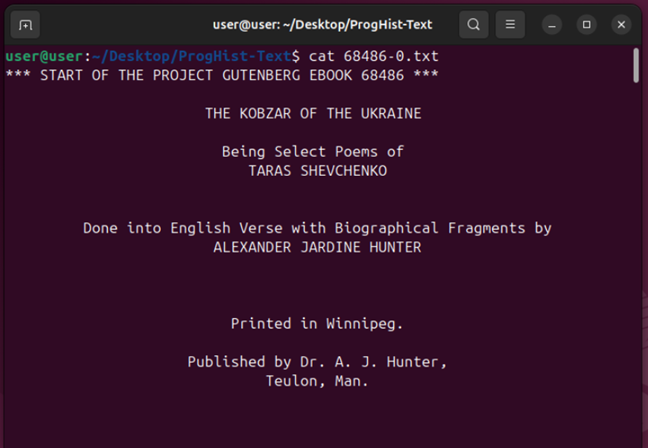648x448 pixels.
Task: Close the terminal window
Action: click(x=621, y=24)
